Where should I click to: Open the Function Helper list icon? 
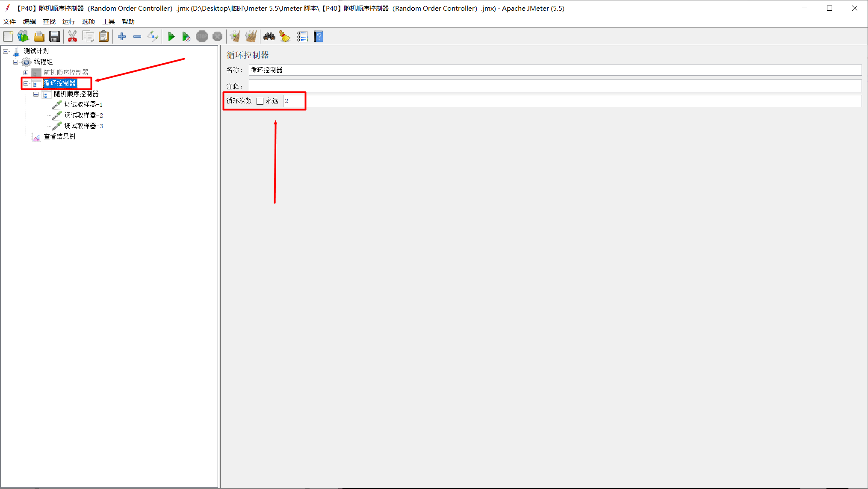(303, 37)
